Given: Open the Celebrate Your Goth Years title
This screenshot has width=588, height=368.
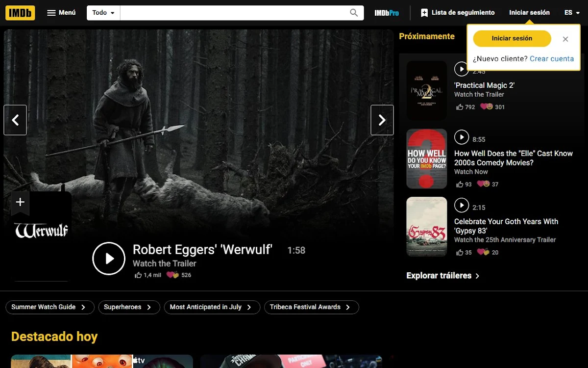Looking at the screenshot, I should (506, 226).
